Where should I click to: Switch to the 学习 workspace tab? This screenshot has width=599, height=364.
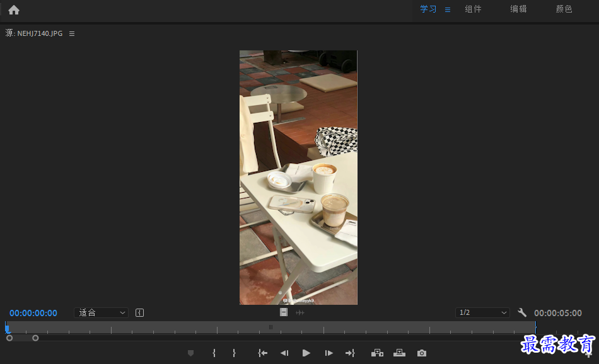click(x=428, y=9)
